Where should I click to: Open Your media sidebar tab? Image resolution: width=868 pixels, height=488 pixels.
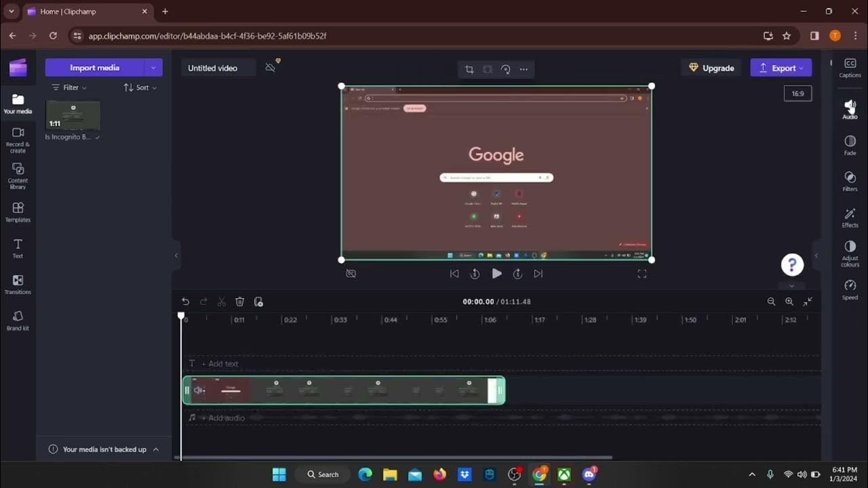click(18, 104)
